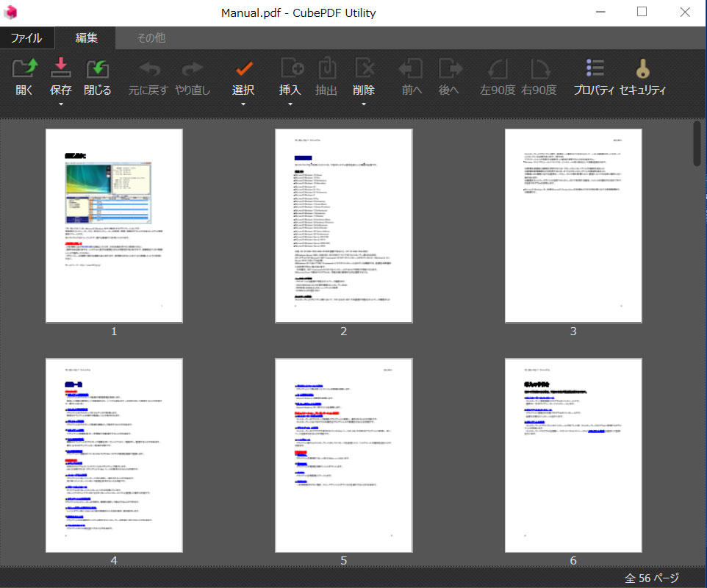Switch to the Other (その他) tab

click(151, 37)
